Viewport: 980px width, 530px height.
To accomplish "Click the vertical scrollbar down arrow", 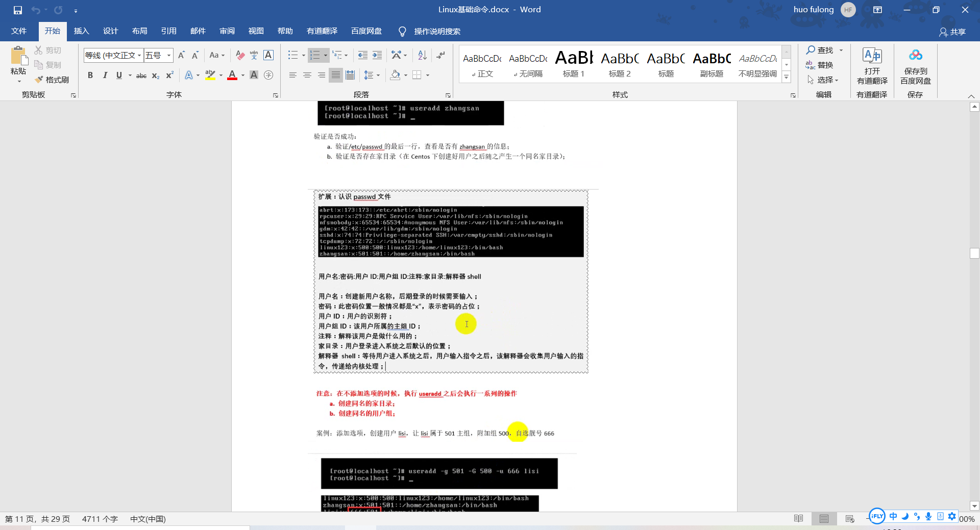I will point(974,506).
